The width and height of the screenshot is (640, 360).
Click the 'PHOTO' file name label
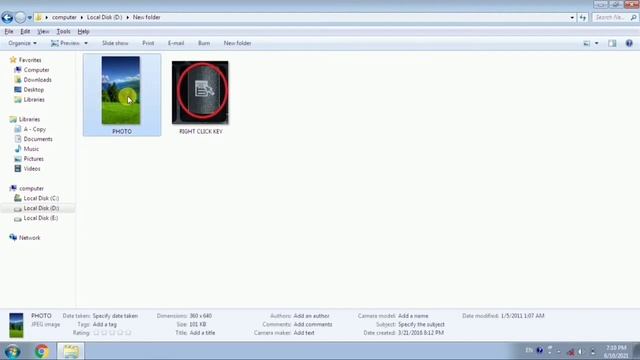(122, 131)
